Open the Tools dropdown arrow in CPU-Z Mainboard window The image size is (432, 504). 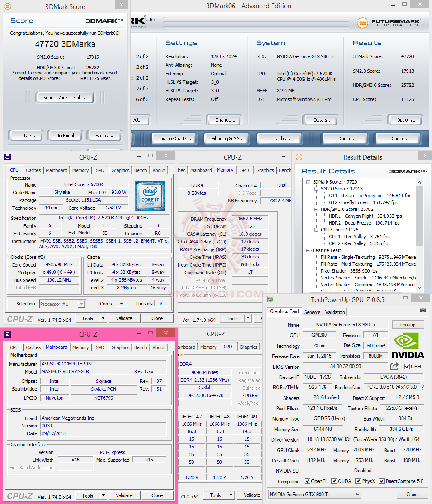(103, 495)
